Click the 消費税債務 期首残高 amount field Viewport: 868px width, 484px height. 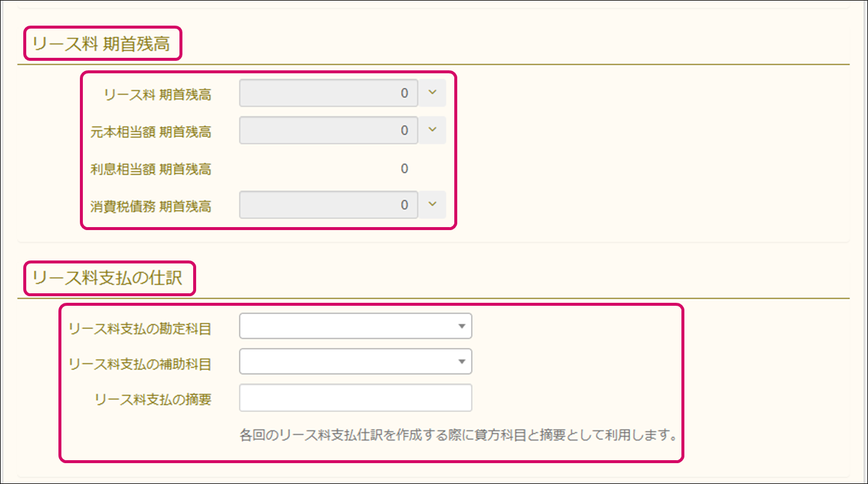328,205
